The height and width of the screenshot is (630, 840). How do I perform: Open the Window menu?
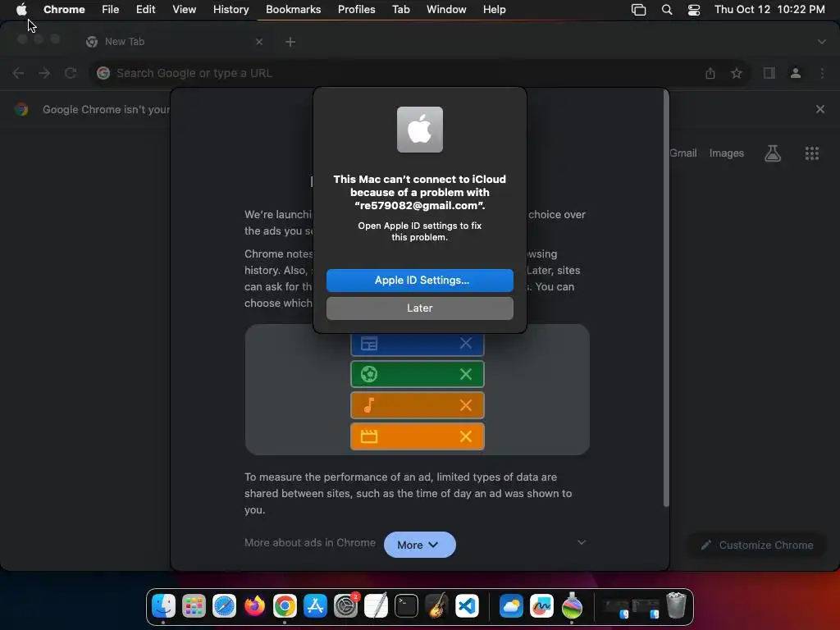(x=446, y=9)
